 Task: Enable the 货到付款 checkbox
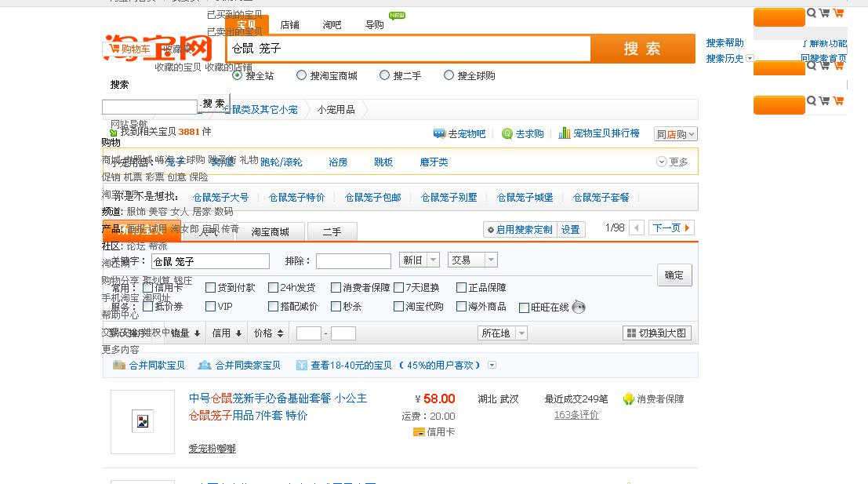pos(210,287)
